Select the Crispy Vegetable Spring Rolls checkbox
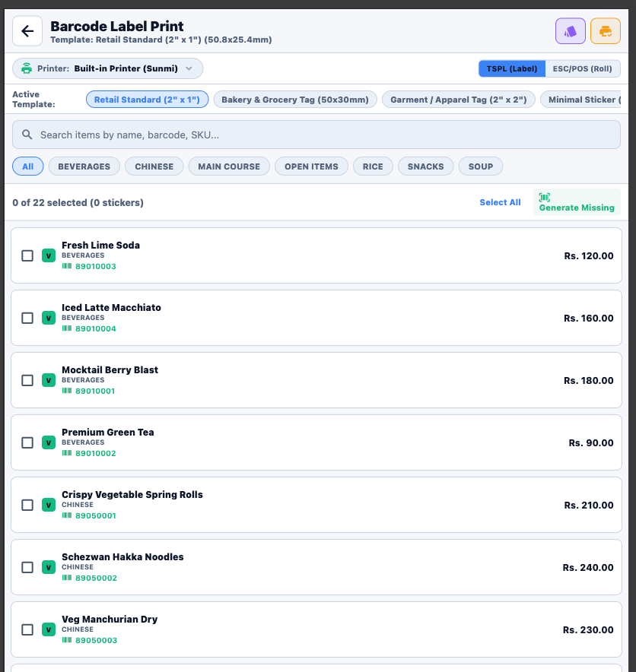The image size is (636, 672). coord(27,505)
